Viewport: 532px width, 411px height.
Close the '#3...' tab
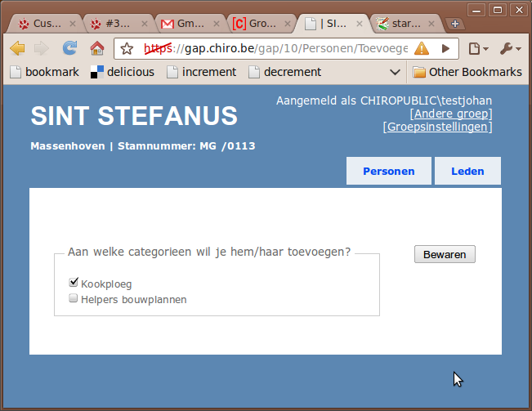pos(145,24)
